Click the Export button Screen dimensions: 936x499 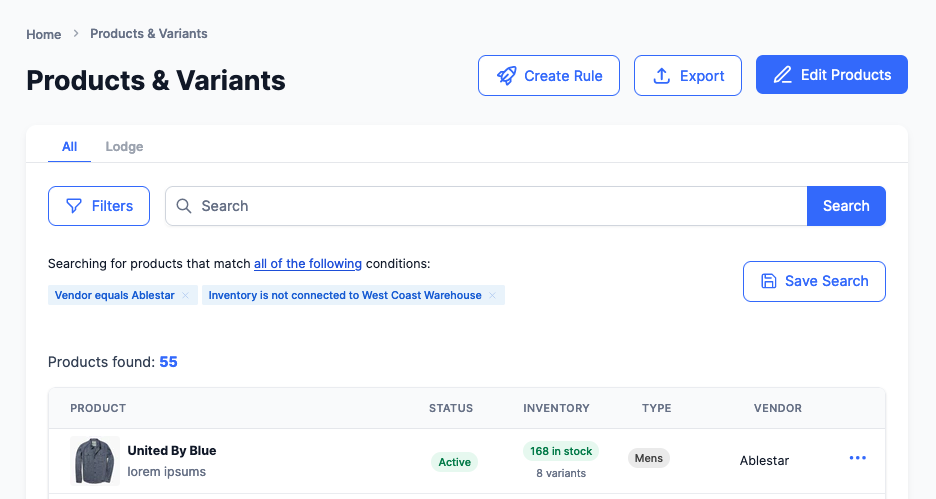[x=688, y=76]
